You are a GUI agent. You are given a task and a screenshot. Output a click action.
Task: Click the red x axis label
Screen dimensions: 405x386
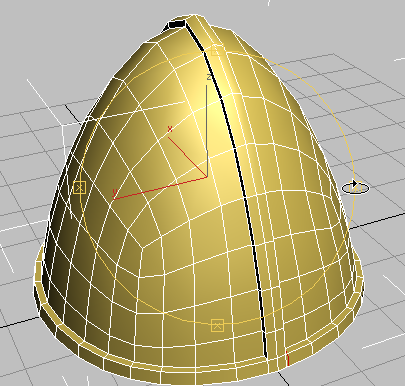tap(170, 129)
